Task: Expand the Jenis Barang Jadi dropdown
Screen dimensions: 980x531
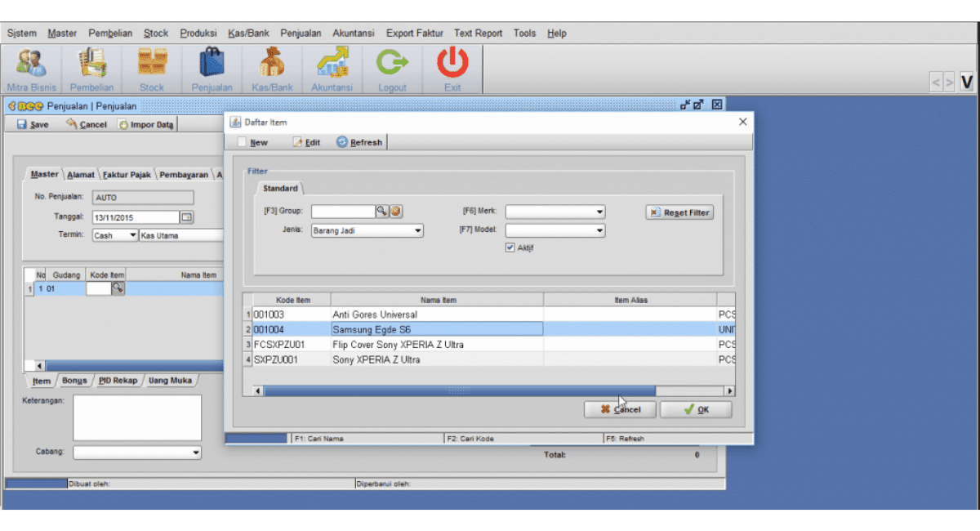Action: [x=418, y=231]
